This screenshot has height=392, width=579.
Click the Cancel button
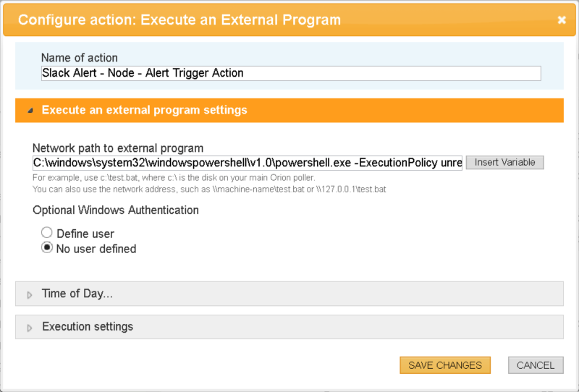coord(536,365)
